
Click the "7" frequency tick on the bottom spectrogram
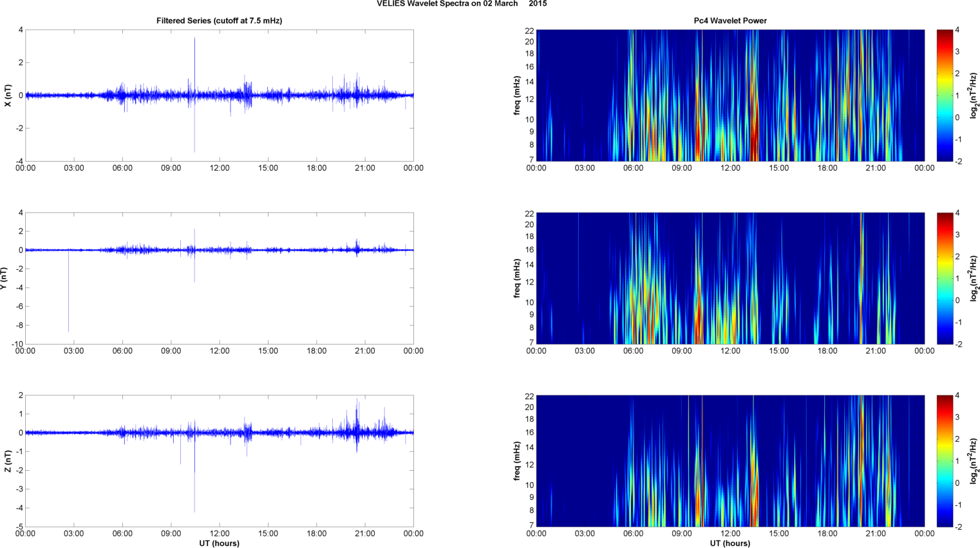click(531, 525)
